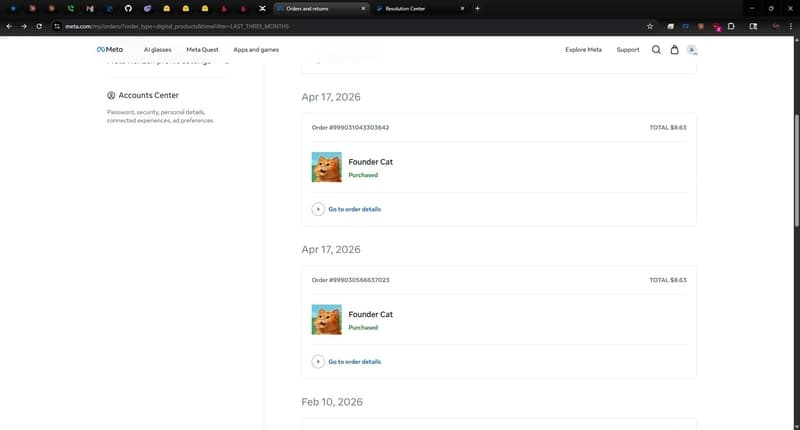Open the shopping bag cart icon
The height and width of the screenshot is (430, 800).
click(x=674, y=49)
